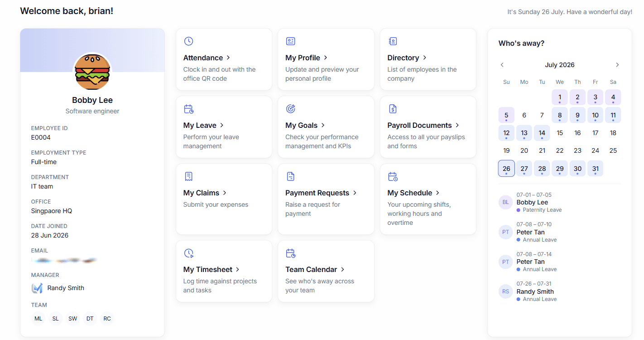Click the PT avatar for leave 07-08 – 07-14

click(x=505, y=262)
